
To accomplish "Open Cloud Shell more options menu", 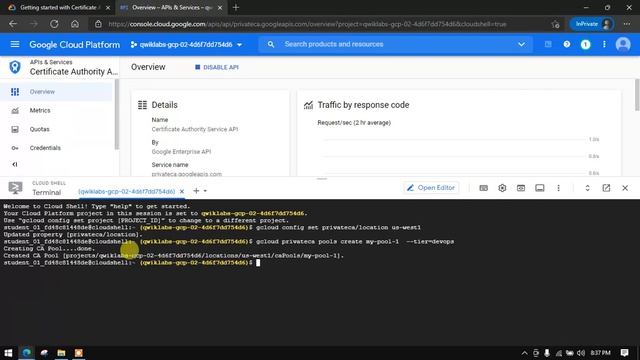I will (558, 188).
